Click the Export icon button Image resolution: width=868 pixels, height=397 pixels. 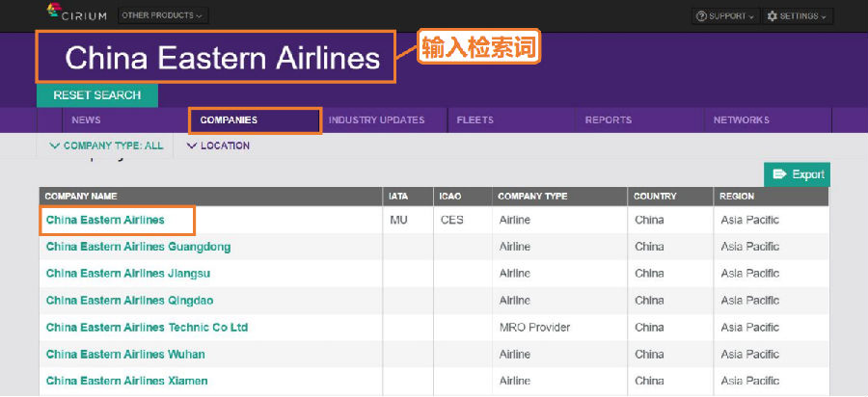coord(798,174)
